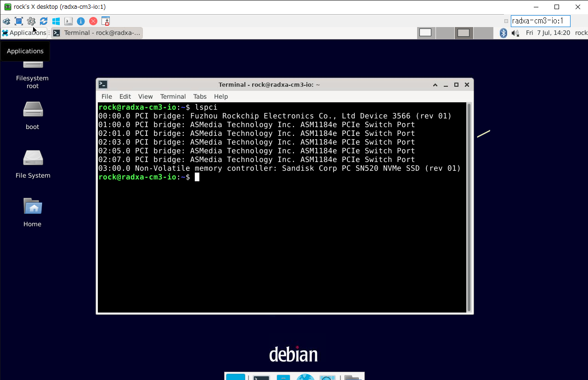Click the window-with-red-X toolbar icon
This screenshot has width=588, height=380.
[x=106, y=21]
